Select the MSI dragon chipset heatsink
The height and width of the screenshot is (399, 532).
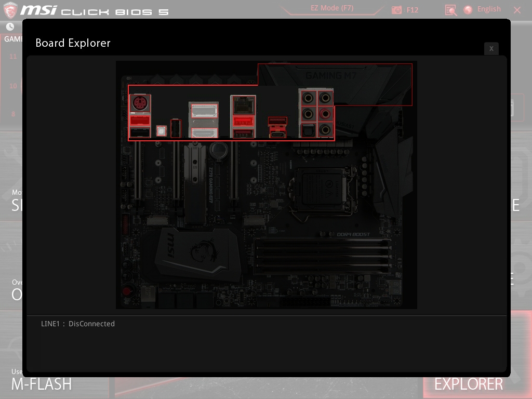198,255
